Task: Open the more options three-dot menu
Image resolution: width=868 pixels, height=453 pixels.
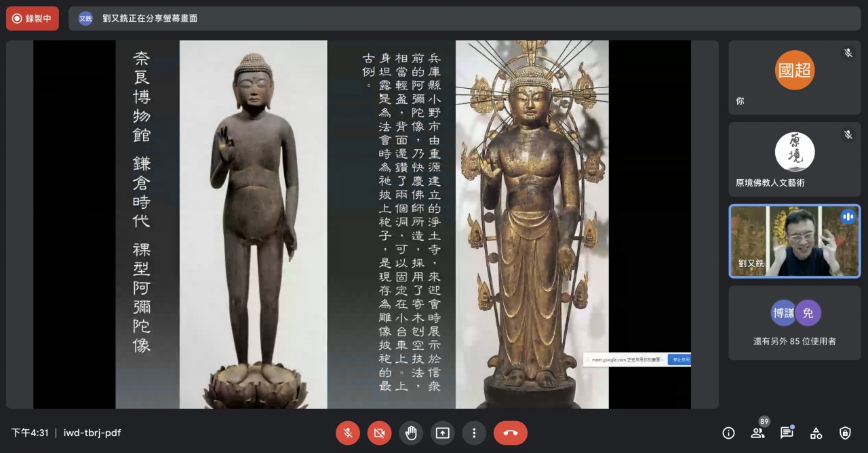Action: click(x=474, y=433)
